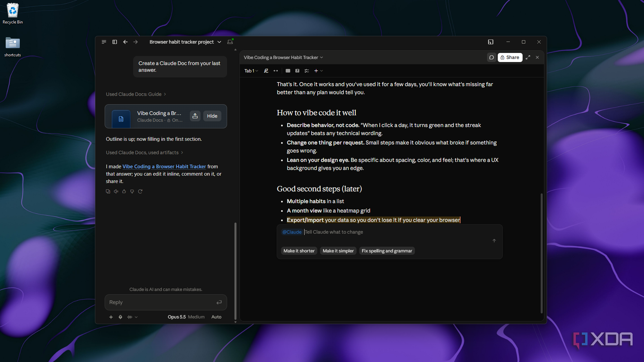Click the suggest-edit pen icon in toolbar
644x362 pixels.
pyautogui.click(x=266, y=71)
